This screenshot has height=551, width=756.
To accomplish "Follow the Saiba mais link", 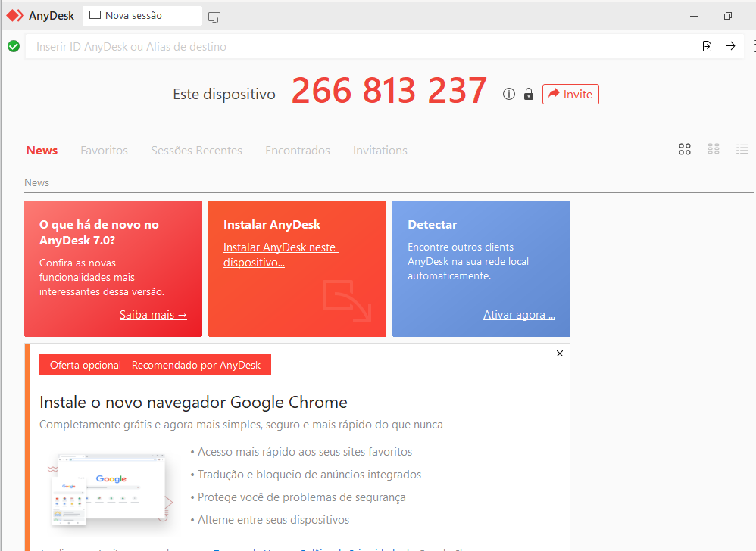I will pyautogui.click(x=153, y=315).
